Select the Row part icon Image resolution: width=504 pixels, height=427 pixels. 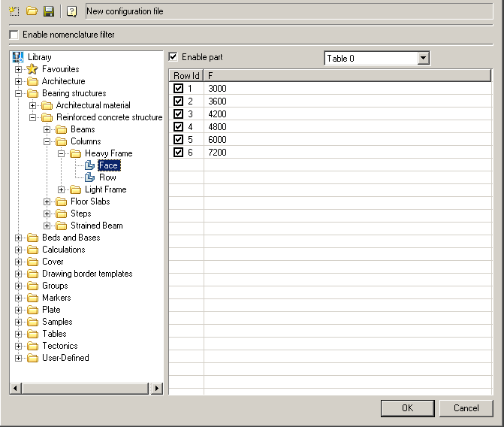pos(90,177)
